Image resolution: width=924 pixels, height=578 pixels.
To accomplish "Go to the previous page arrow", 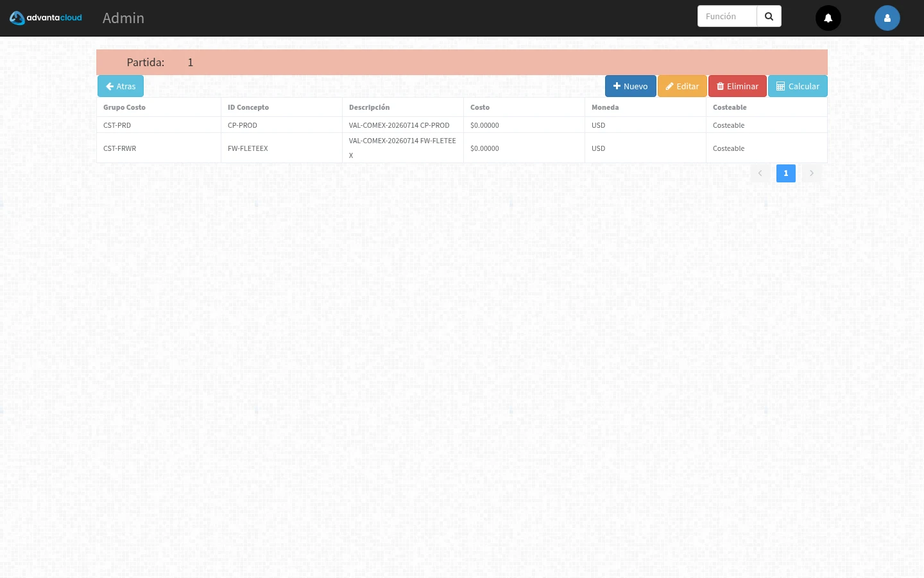I will pos(760,173).
